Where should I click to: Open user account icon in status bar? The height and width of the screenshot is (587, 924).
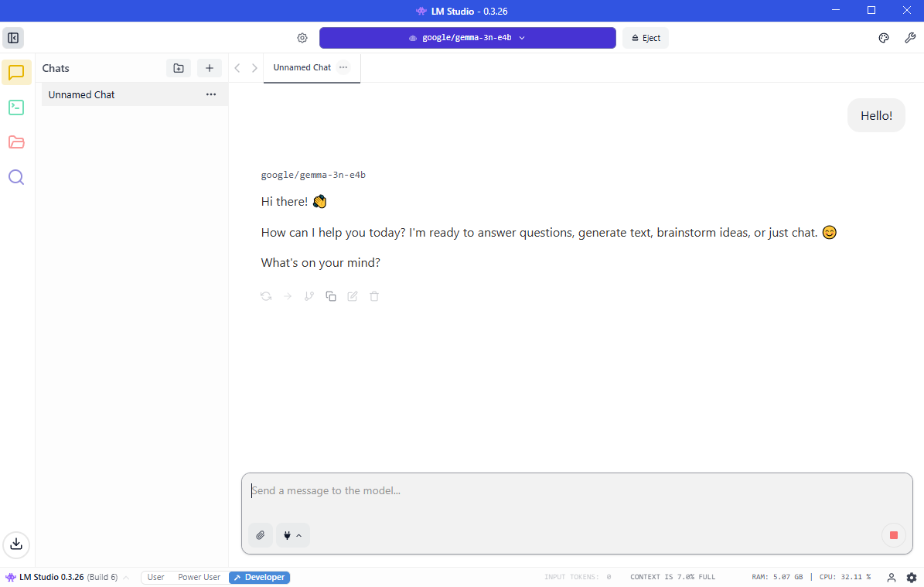click(x=892, y=578)
